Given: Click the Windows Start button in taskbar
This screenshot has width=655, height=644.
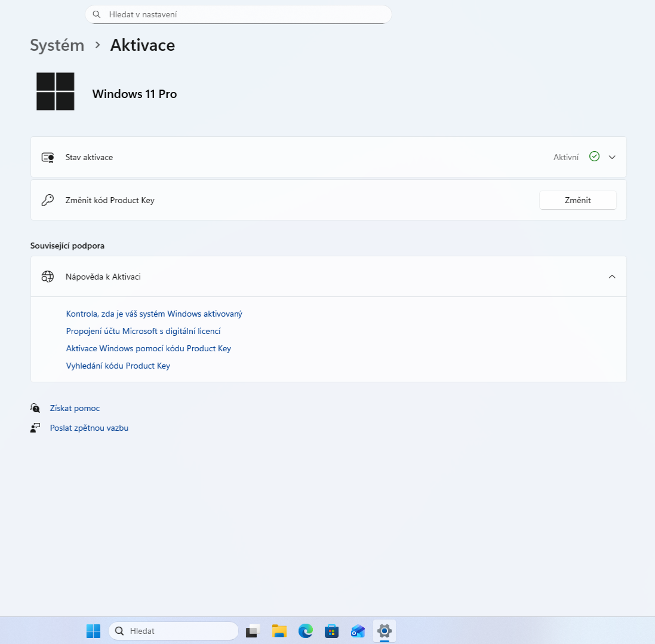Looking at the screenshot, I should [93, 631].
